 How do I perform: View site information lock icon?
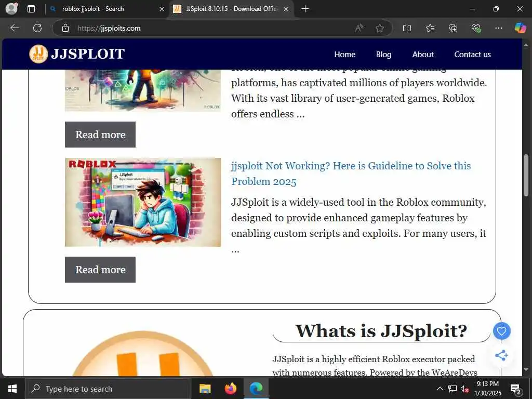point(65,28)
